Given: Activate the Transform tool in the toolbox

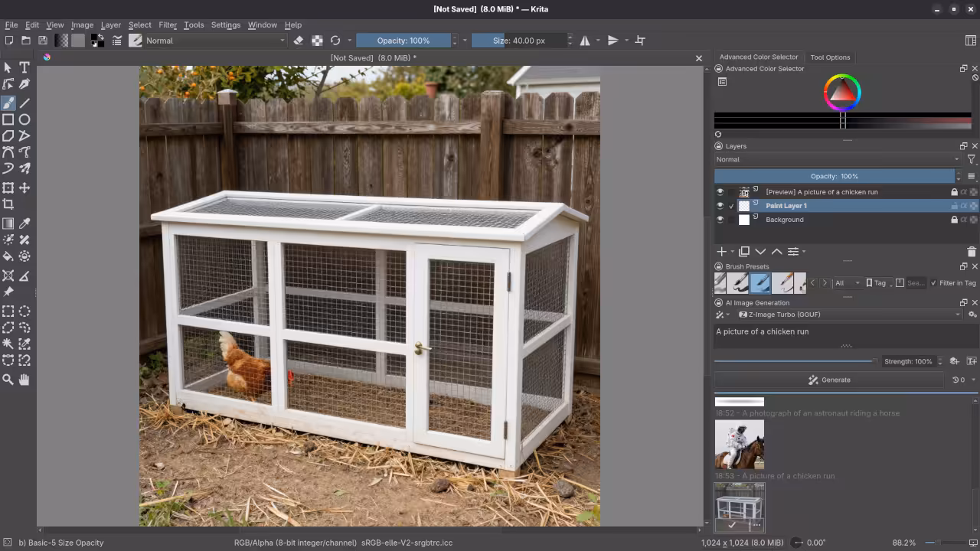Looking at the screenshot, I should coord(8,188).
